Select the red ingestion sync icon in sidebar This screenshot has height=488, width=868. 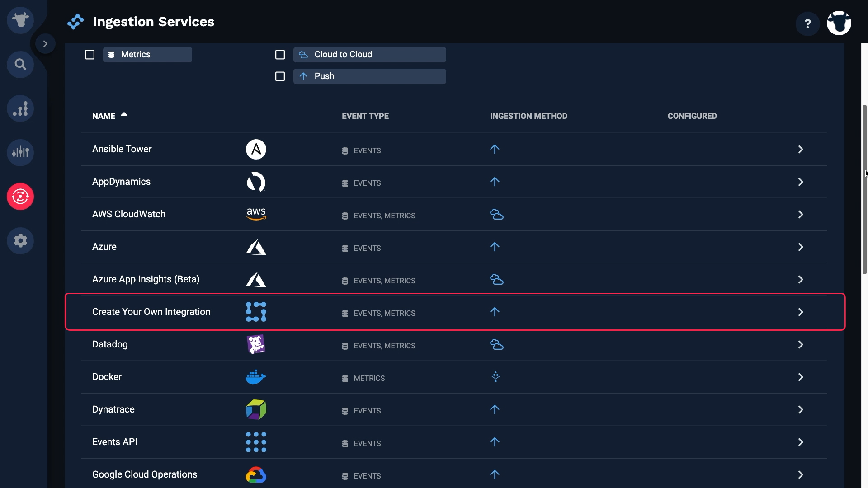click(20, 197)
